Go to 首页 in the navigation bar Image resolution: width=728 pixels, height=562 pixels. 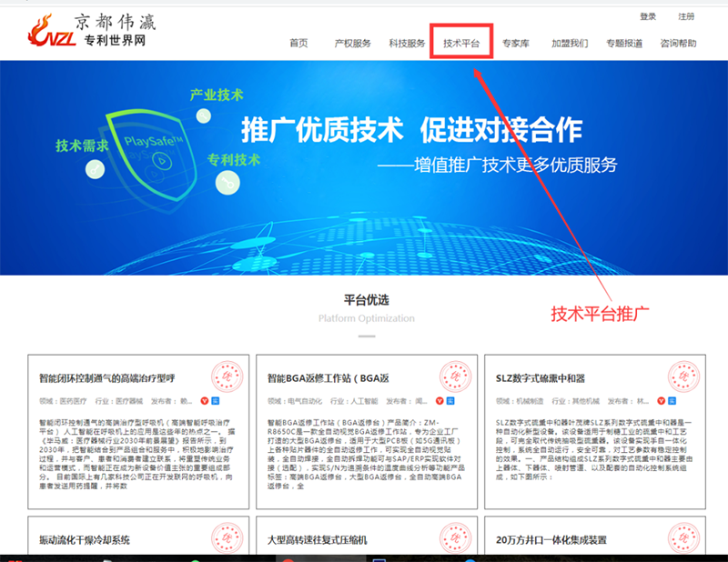(x=298, y=43)
